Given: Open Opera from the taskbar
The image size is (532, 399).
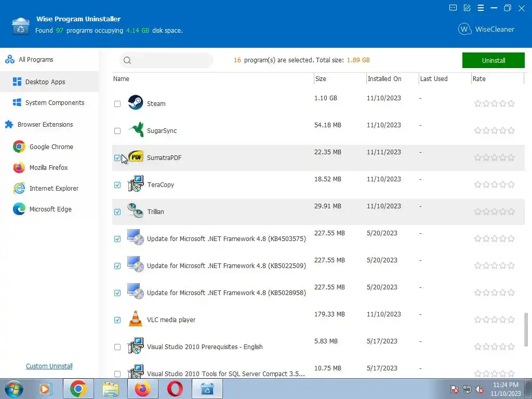Looking at the screenshot, I should [x=175, y=389].
